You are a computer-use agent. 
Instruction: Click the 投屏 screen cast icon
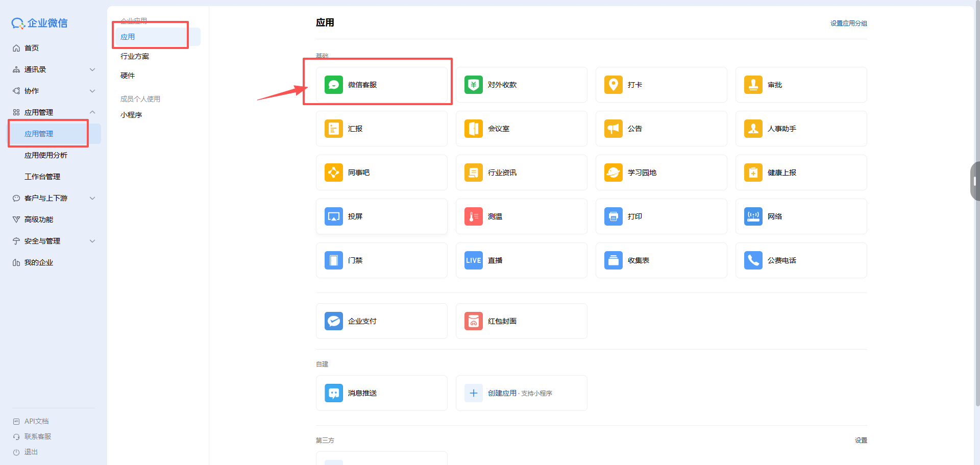tap(334, 216)
